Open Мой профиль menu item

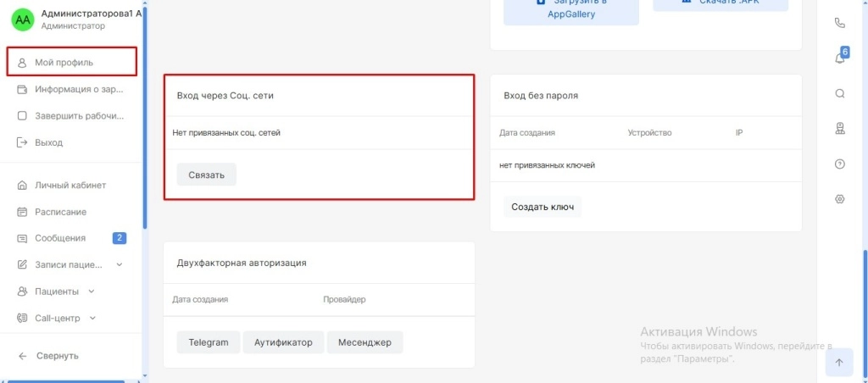tap(64, 63)
